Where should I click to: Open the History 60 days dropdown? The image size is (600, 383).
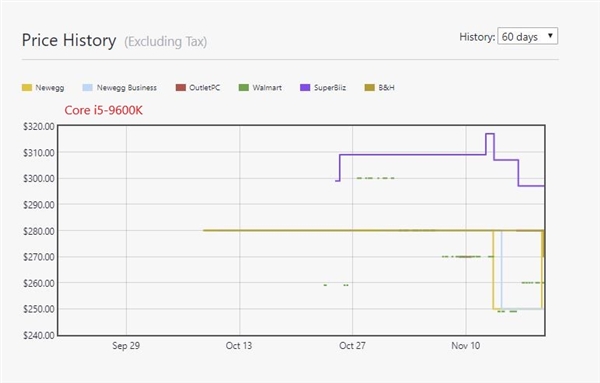(527, 36)
